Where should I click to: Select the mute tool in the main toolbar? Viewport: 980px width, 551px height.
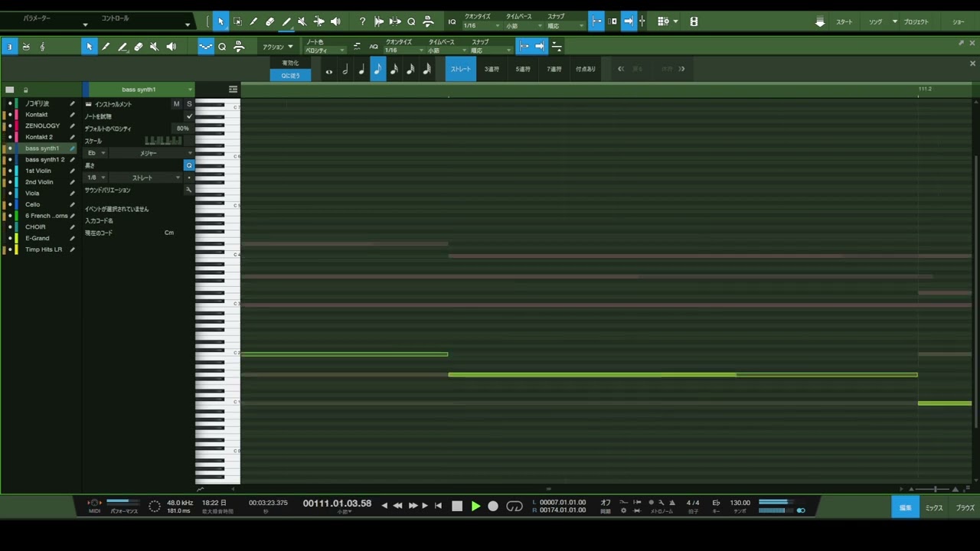tap(302, 21)
